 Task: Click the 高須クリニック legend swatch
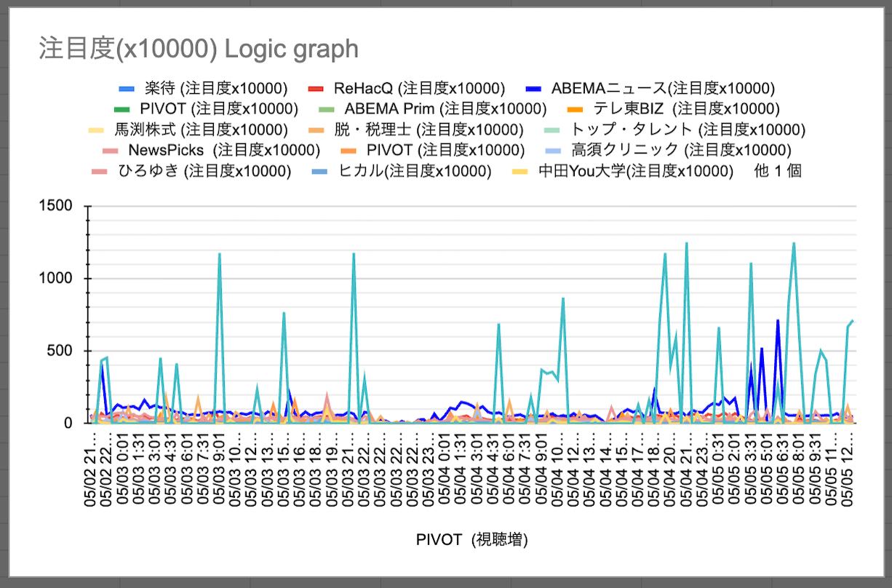click(554, 151)
